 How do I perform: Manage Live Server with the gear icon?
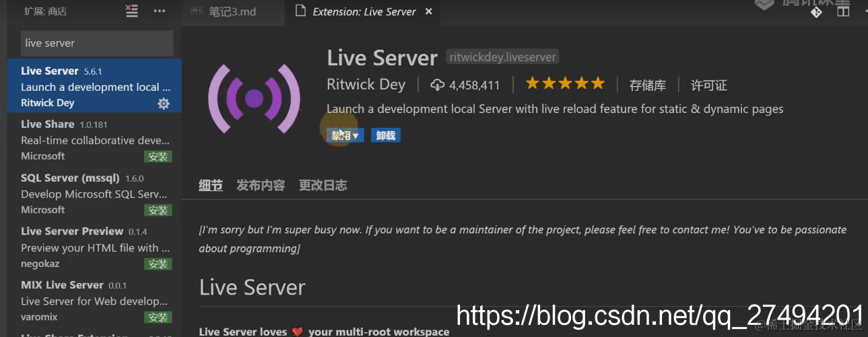coord(164,103)
